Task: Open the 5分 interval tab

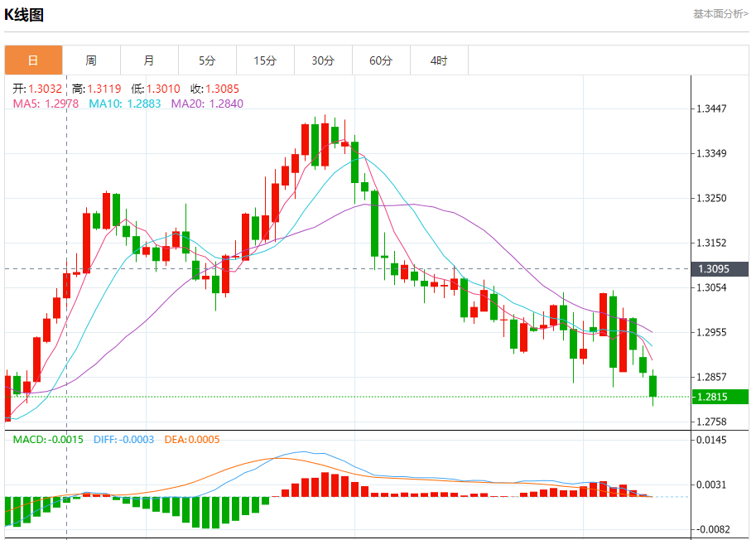Action: (x=207, y=60)
